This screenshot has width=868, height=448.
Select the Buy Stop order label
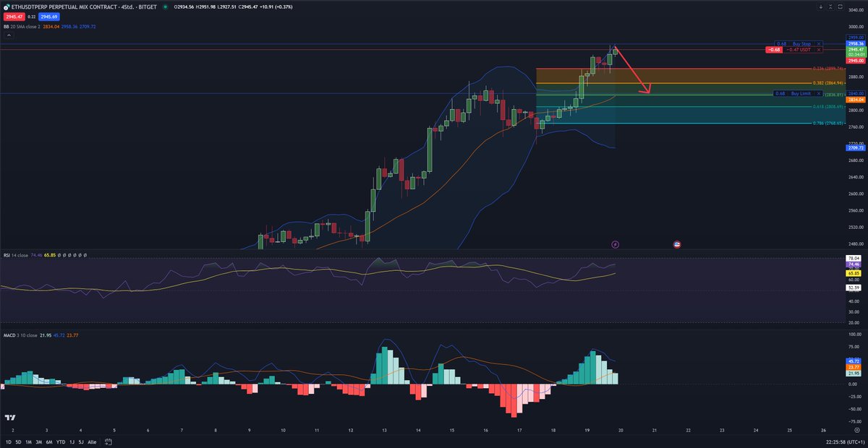(x=801, y=44)
